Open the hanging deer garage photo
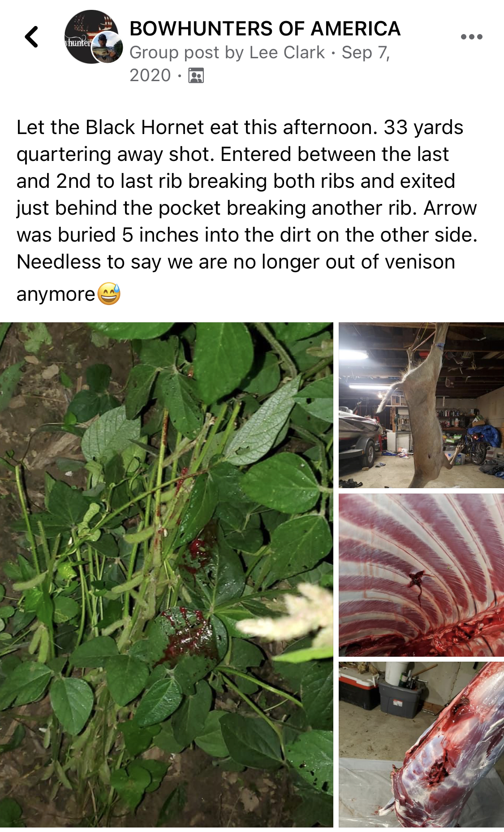 click(x=421, y=405)
